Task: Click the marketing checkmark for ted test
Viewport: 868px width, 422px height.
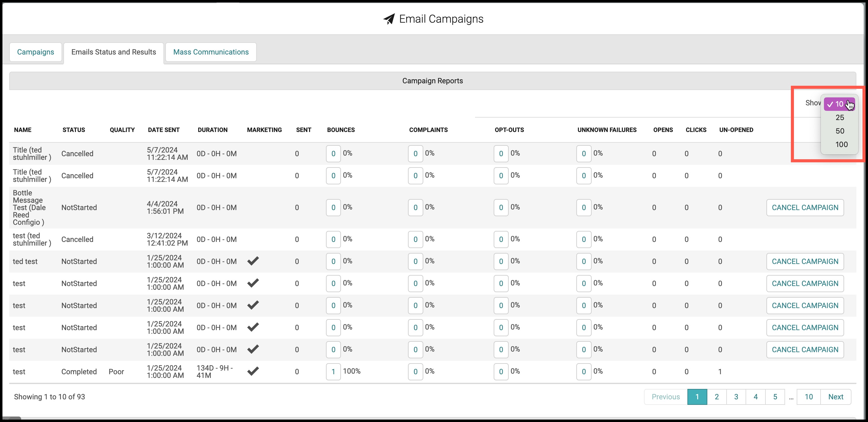Action: point(253,261)
